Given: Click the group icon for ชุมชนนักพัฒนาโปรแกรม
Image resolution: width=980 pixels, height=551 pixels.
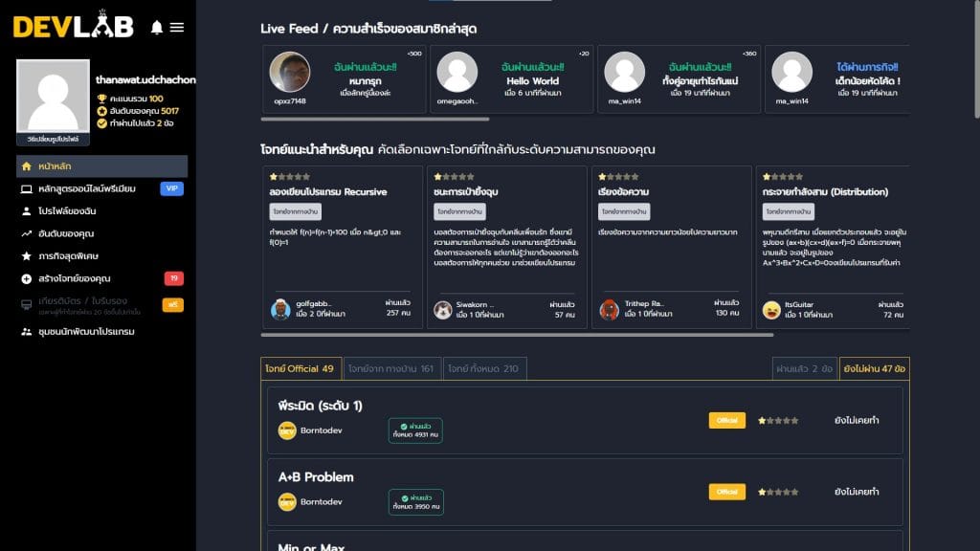Looking at the screenshot, I should (x=26, y=332).
